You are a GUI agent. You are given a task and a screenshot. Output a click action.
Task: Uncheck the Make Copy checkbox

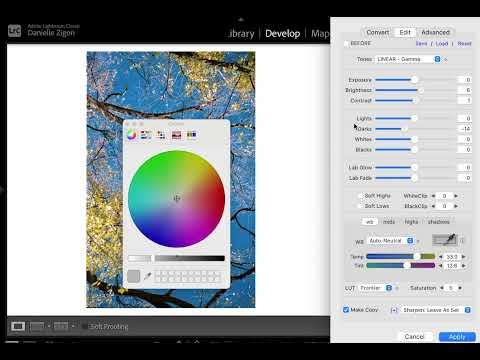[x=346, y=310]
